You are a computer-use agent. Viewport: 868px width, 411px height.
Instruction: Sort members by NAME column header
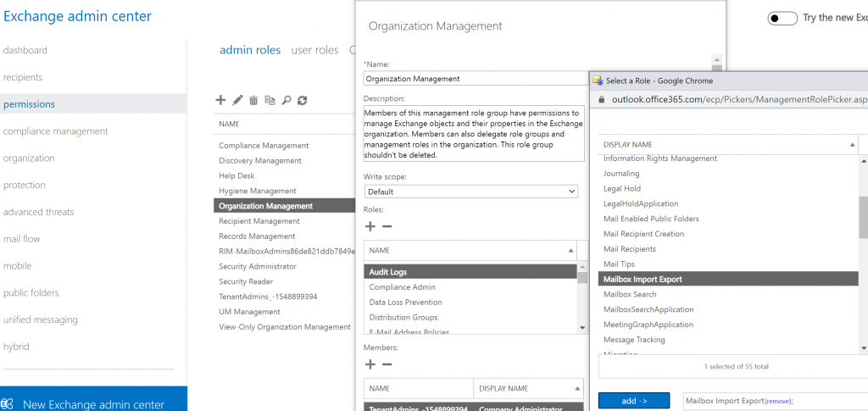tap(419, 388)
